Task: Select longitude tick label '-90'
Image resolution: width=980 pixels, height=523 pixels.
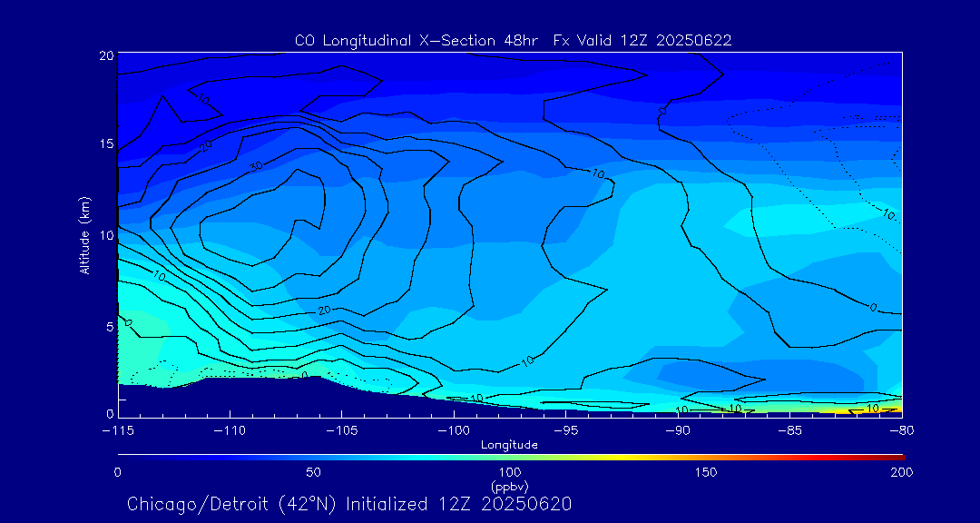Action: [678, 431]
